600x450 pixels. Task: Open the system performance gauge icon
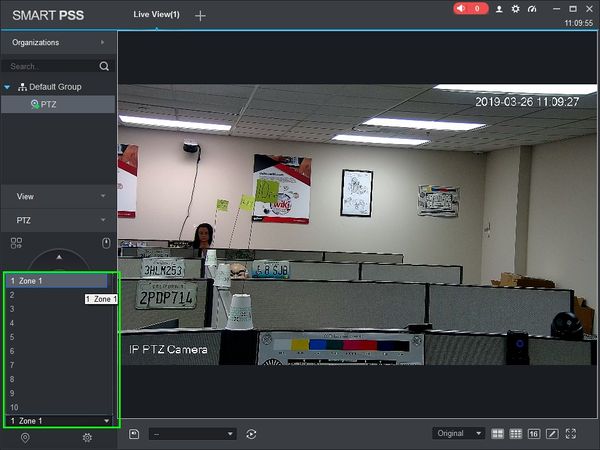pyautogui.click(x=532, y=9)
